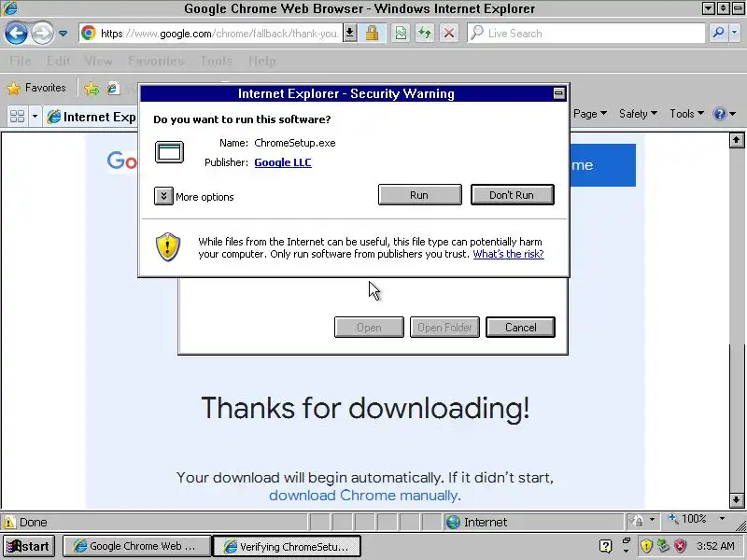Click the yellow warning shield icon

point(168,246)
